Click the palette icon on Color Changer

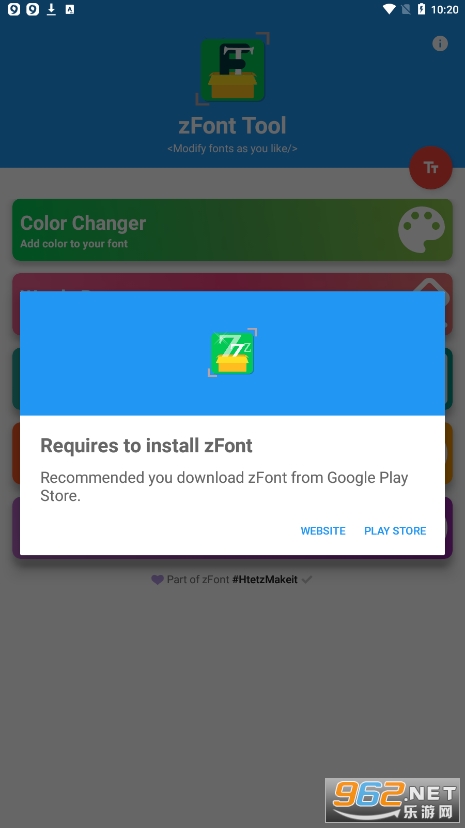421,230
